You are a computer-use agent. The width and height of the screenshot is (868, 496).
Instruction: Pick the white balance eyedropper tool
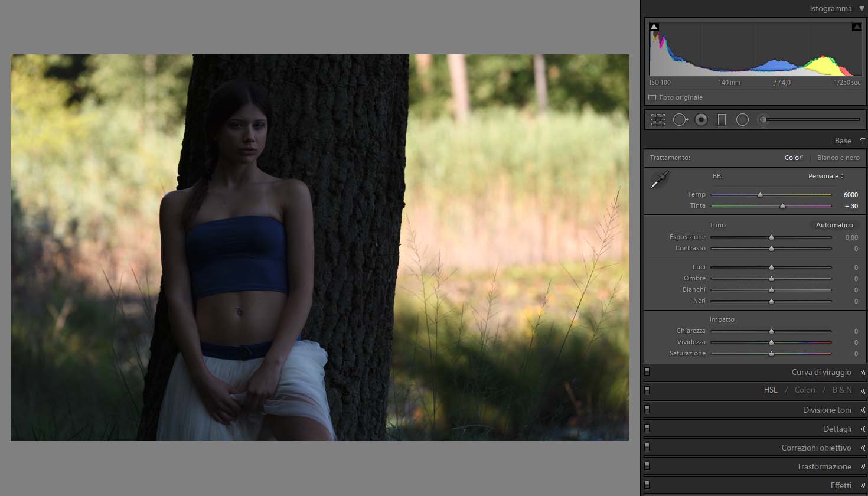point(660,180)
